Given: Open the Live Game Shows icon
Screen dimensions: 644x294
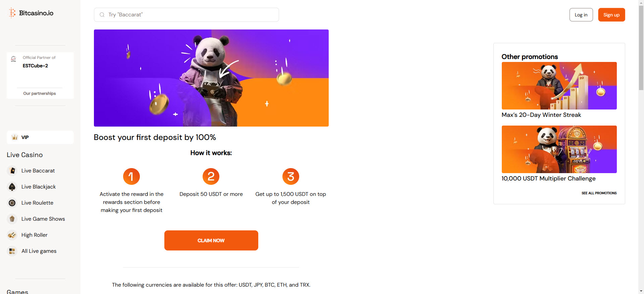Looking at the screenshot, I should coord(12,219).
